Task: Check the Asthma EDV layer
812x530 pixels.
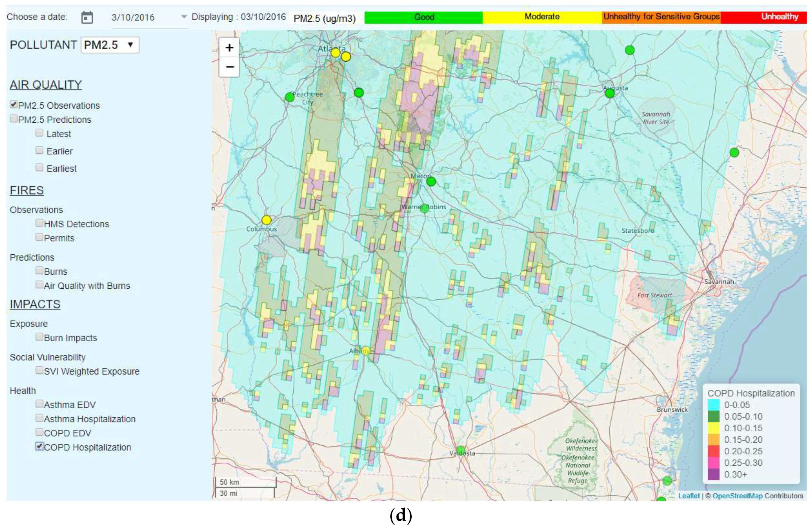Action: tap(40, 403)
